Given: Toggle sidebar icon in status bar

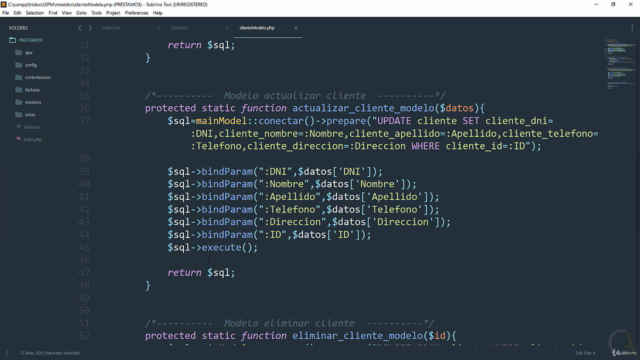Looking at the screenshot, I should (x=7, y=353).
